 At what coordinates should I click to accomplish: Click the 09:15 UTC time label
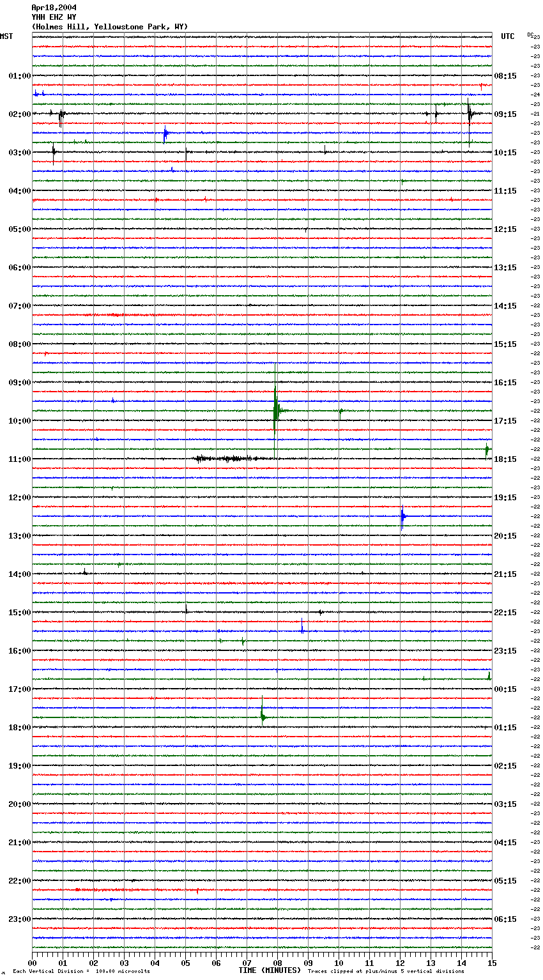505,114
